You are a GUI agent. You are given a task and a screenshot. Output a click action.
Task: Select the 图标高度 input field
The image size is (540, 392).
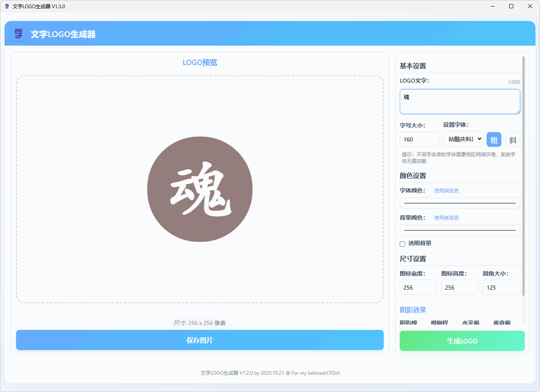pyautogui.click(x=459, y=287)
